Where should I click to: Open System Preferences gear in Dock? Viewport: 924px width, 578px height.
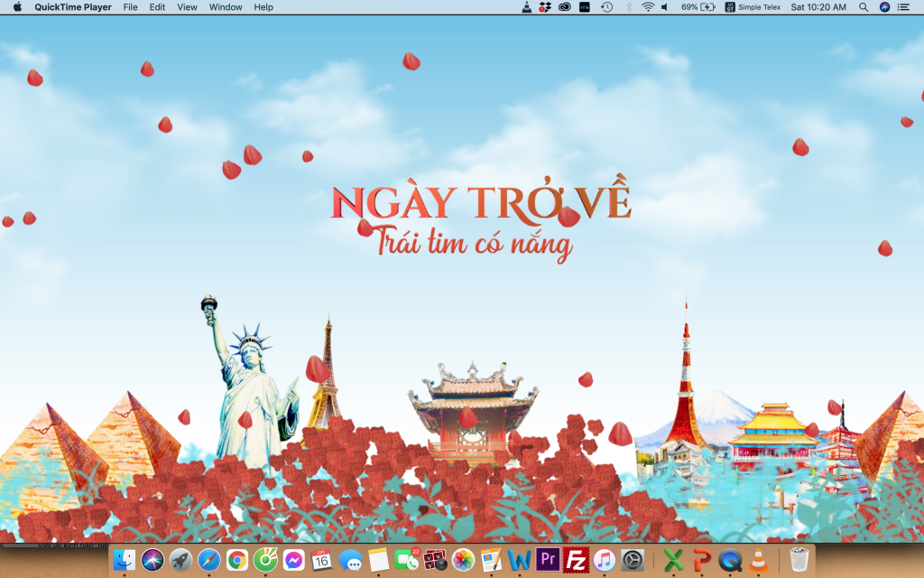point(633,560)
